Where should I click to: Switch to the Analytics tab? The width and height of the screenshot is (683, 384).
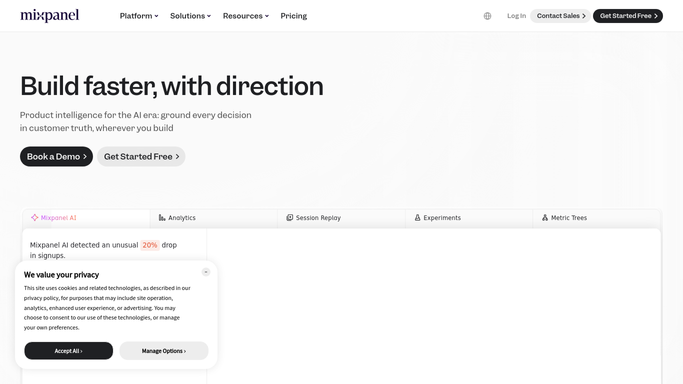point(213,218)
